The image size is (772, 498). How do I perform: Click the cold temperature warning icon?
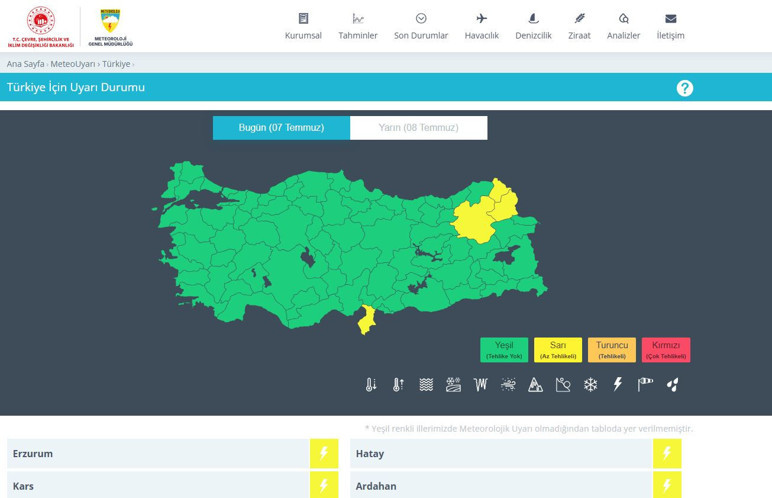click(371, 384)
